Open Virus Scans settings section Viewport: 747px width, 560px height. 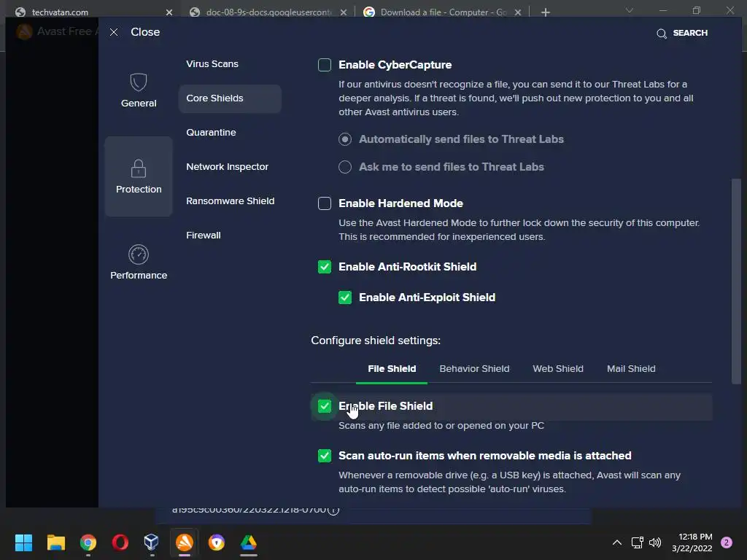tap(212, 64)
